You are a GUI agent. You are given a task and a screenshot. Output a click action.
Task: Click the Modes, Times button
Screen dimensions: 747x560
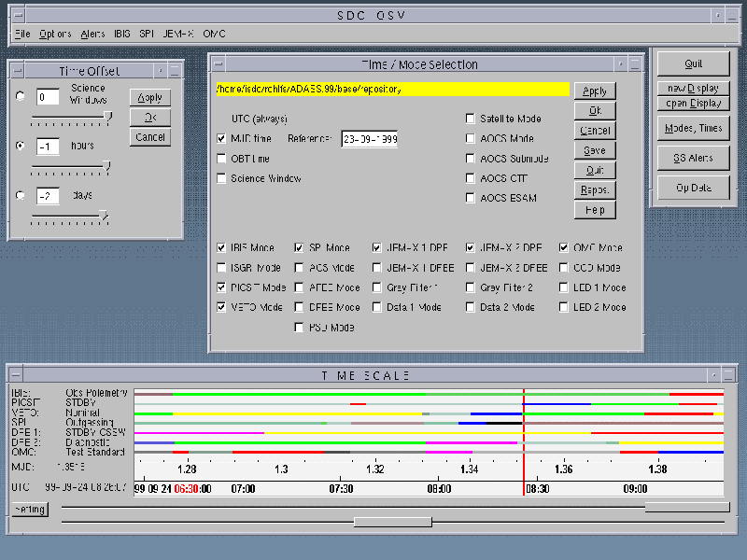coord(692,128)
